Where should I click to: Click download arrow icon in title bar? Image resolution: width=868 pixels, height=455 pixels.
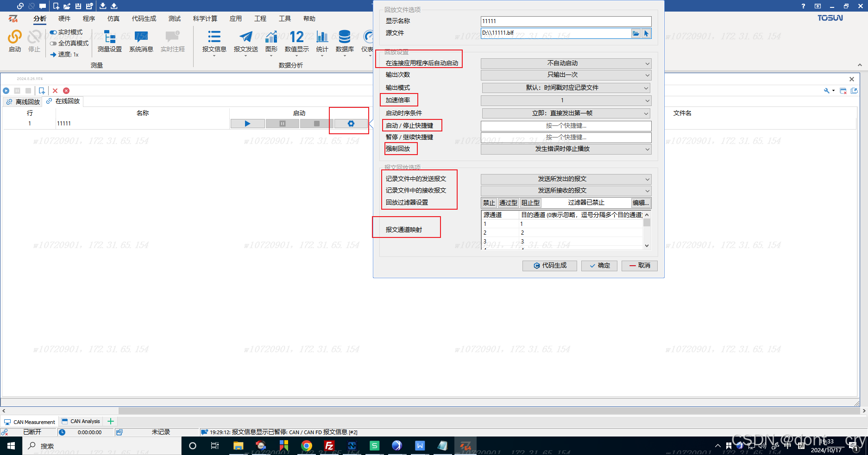(x=103, y=6)
